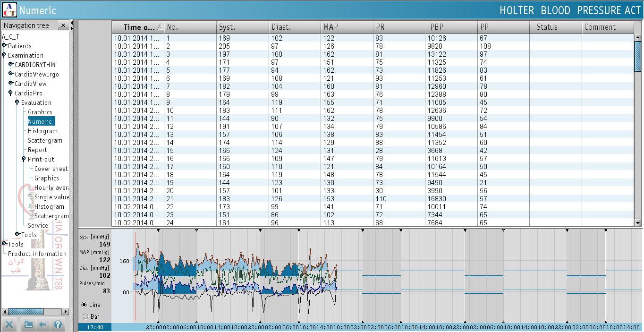644x332 pixels.
Task: Collapse the CardioPro tree node
Action: pos(11,93)
